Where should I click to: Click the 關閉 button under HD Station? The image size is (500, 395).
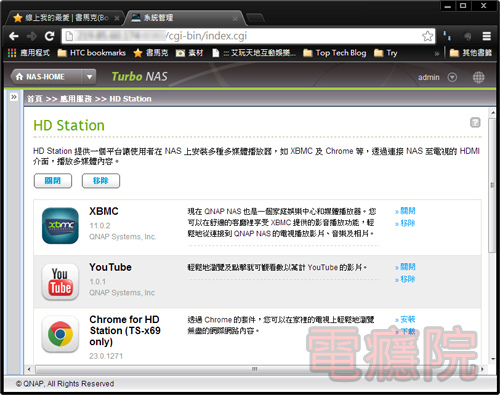53,181
